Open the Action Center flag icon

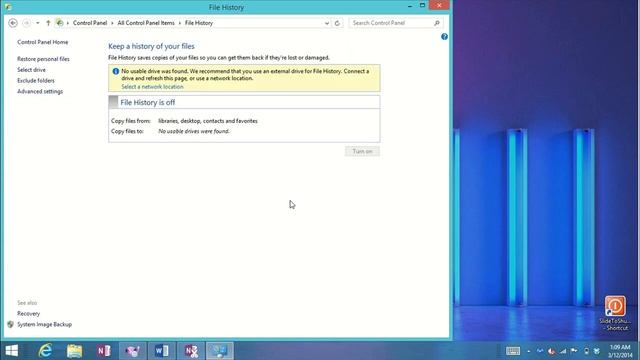coord(574,351)
